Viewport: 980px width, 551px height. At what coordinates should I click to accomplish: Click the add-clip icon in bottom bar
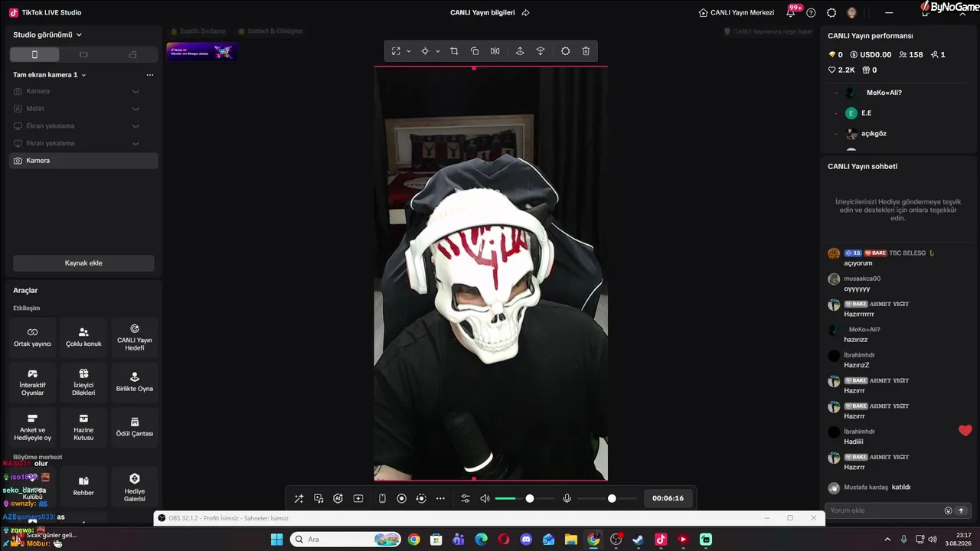[x=358, y=498]
